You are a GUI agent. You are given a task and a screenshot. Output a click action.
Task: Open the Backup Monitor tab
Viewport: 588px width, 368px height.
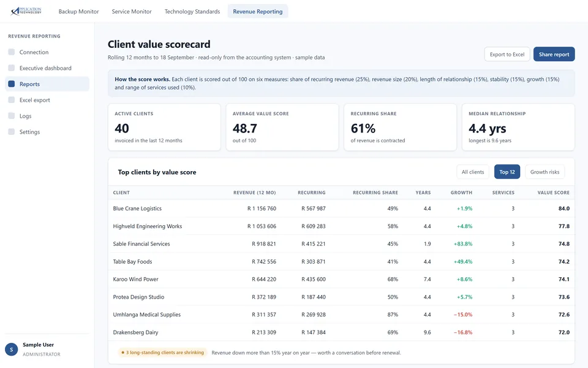(79, 11)
